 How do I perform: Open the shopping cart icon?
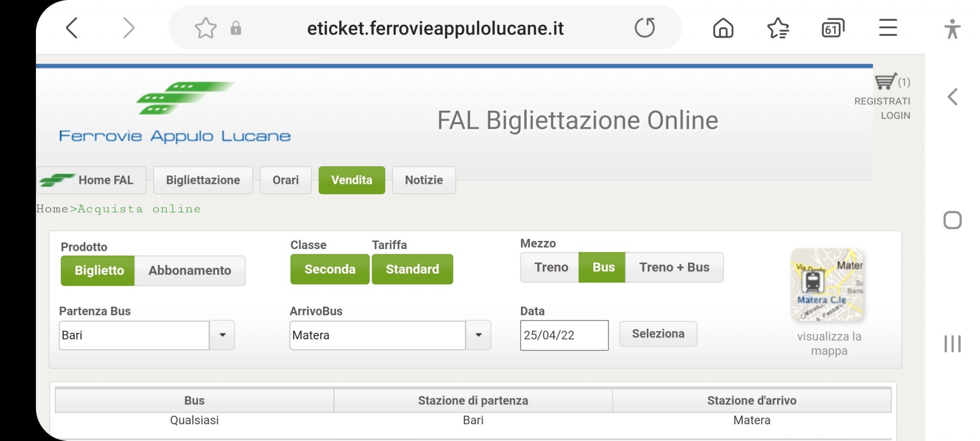pyautogui.click(x=885, y=81)
